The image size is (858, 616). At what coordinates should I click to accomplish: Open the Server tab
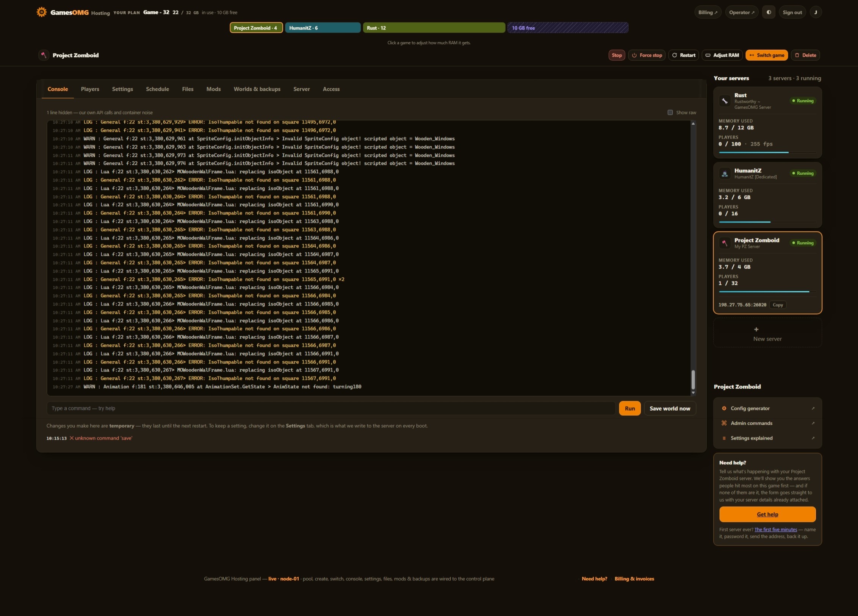pyautogui.click(x=301, y=89)
